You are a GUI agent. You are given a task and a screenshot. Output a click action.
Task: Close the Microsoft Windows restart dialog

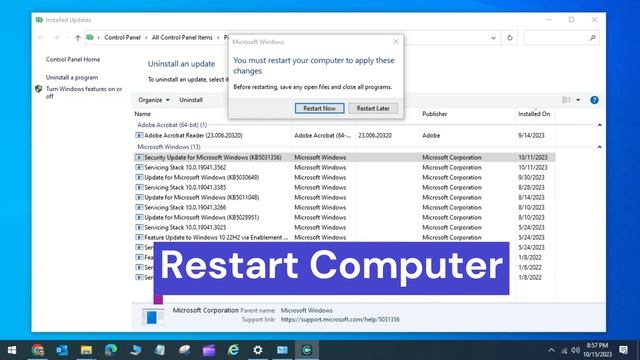[396, 42]
